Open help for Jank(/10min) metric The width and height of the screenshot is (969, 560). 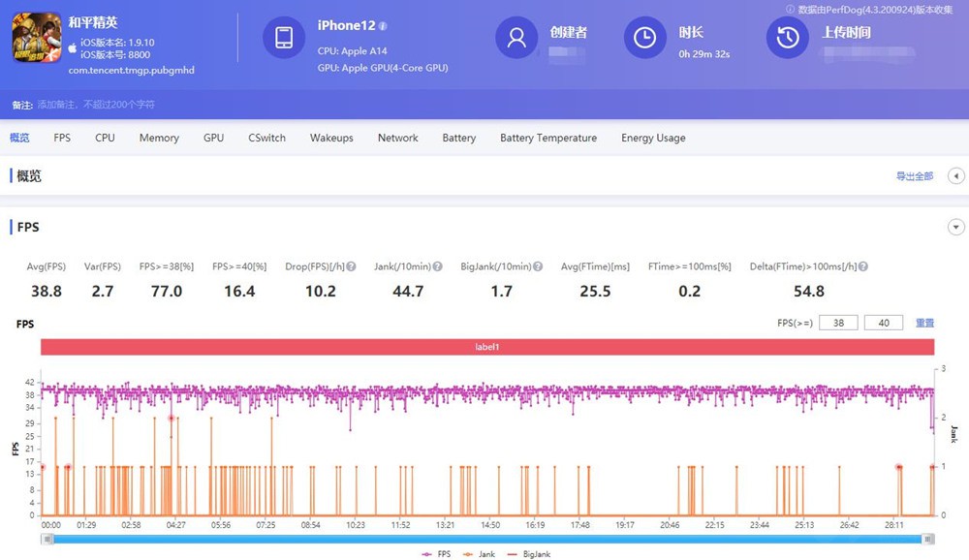click(x=438, y=266)
